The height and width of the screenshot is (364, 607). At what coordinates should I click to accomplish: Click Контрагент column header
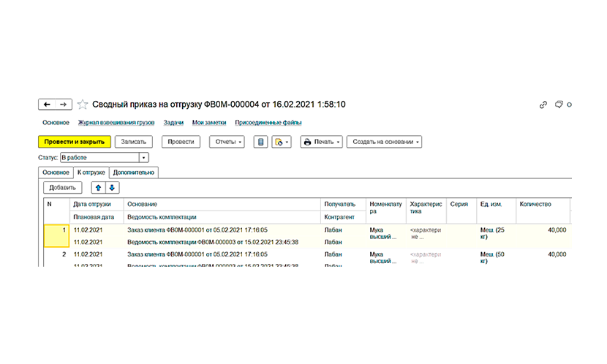pos(343,217)
